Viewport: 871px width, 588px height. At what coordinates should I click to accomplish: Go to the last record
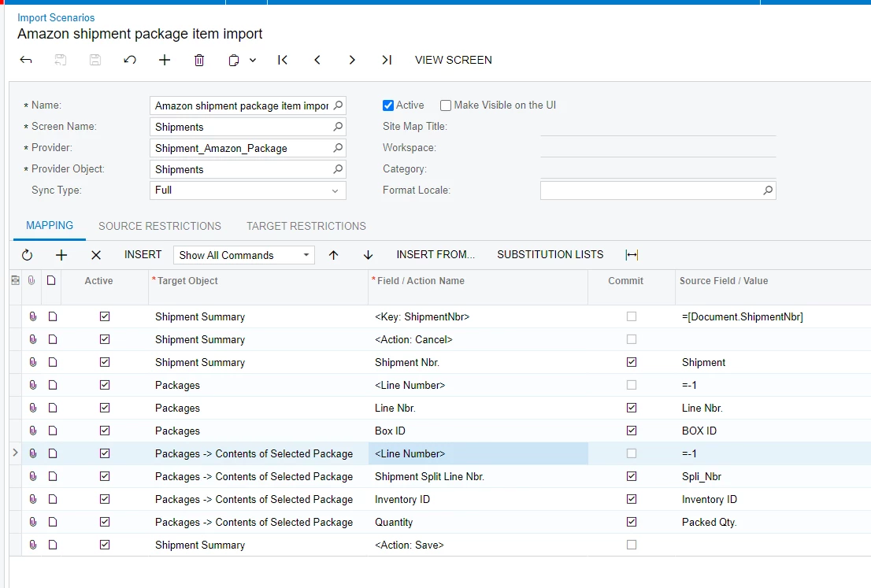[387, 60]
